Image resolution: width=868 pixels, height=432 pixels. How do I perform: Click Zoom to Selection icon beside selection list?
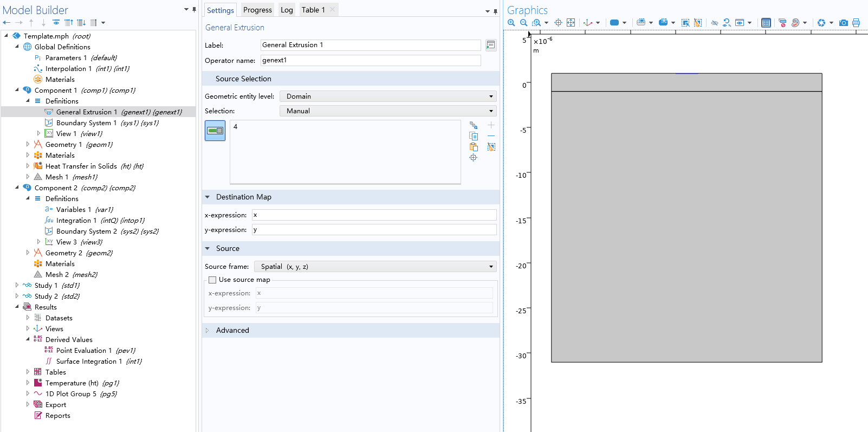474,158
